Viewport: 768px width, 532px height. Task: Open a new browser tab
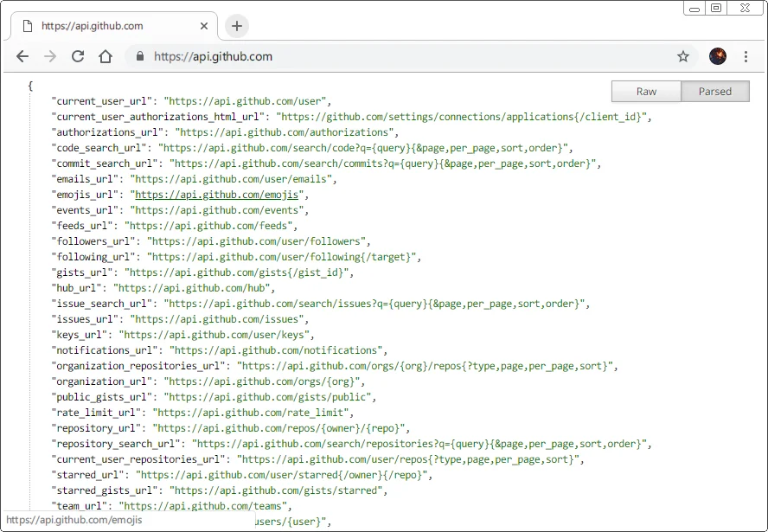[x=236, y=25]
